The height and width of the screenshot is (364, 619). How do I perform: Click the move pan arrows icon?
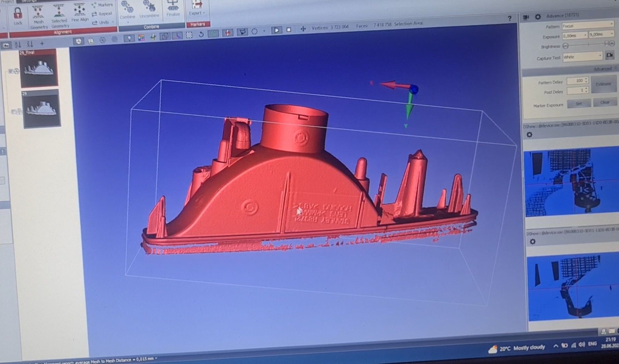coord(303,29)
